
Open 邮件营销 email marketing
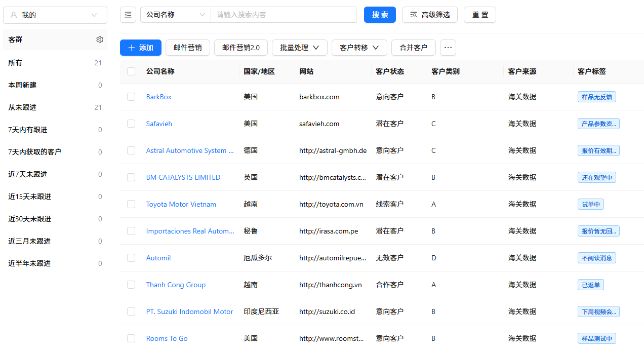point(188,48)
